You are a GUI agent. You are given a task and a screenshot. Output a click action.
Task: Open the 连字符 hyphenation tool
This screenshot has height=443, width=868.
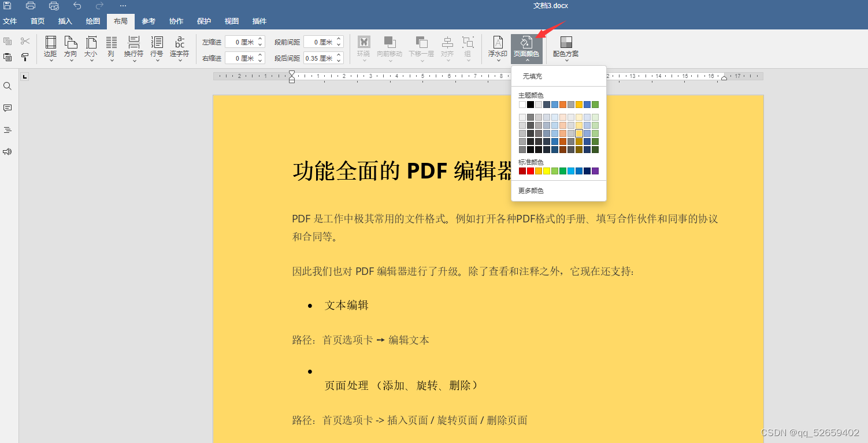click(179, 48)
